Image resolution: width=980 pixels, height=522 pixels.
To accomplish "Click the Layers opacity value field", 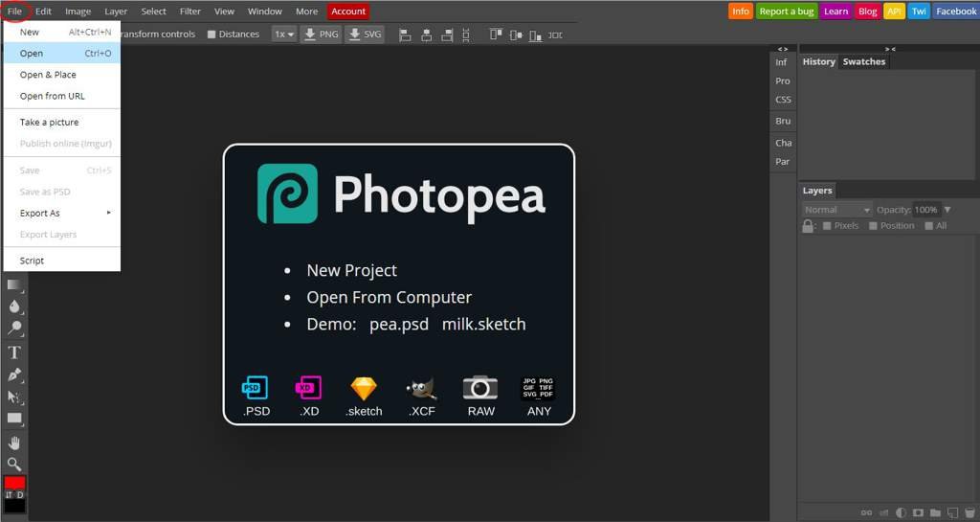I will (925, 210).
